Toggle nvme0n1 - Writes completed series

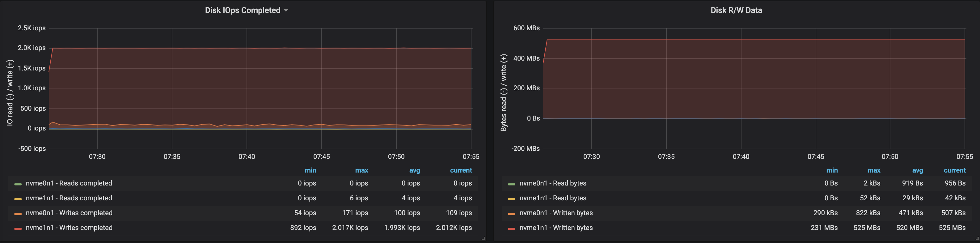69,213
